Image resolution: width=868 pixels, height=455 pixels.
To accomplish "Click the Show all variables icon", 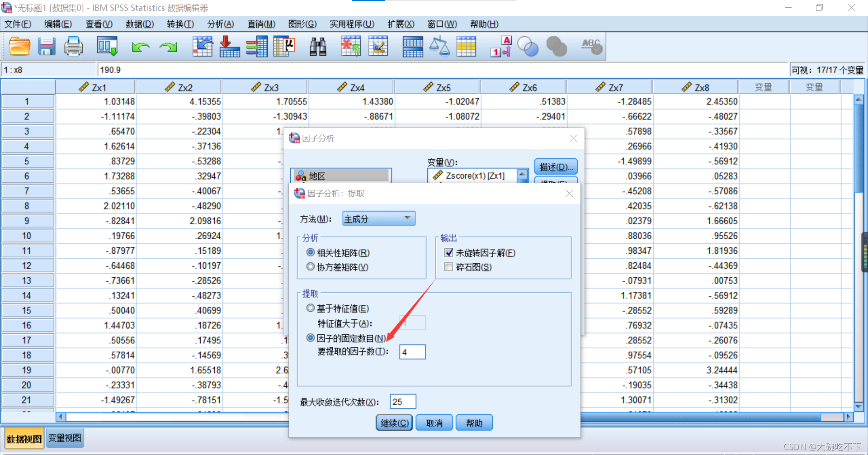I will [x=557, y=46].
